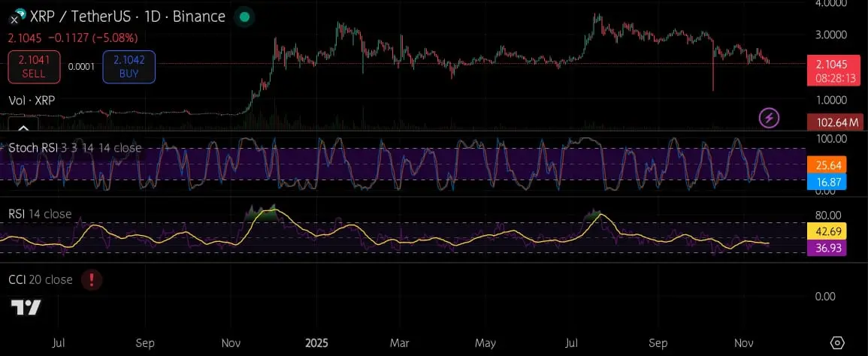Screen dimensions: 868x356
Task: Open chart settings gear icon
Action: point(837,342)
